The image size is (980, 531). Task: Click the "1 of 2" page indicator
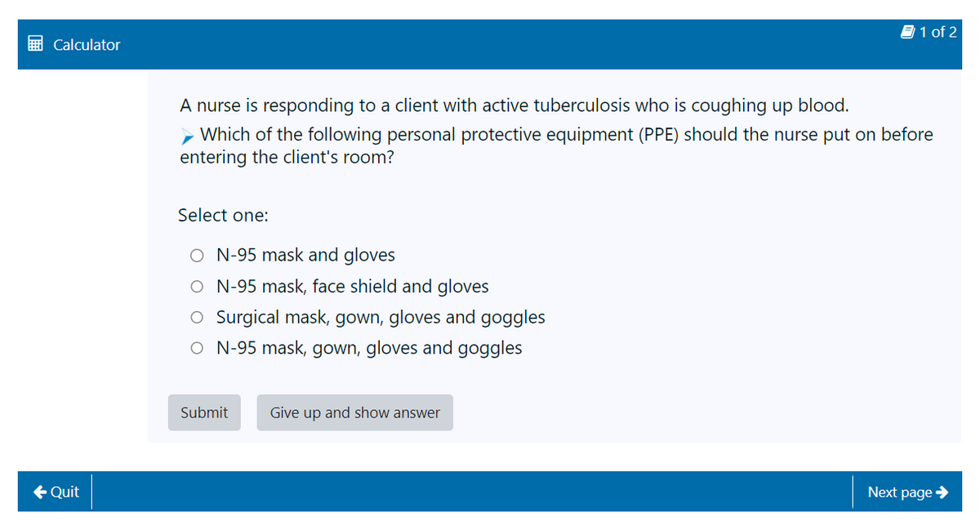tap(938, 33)
